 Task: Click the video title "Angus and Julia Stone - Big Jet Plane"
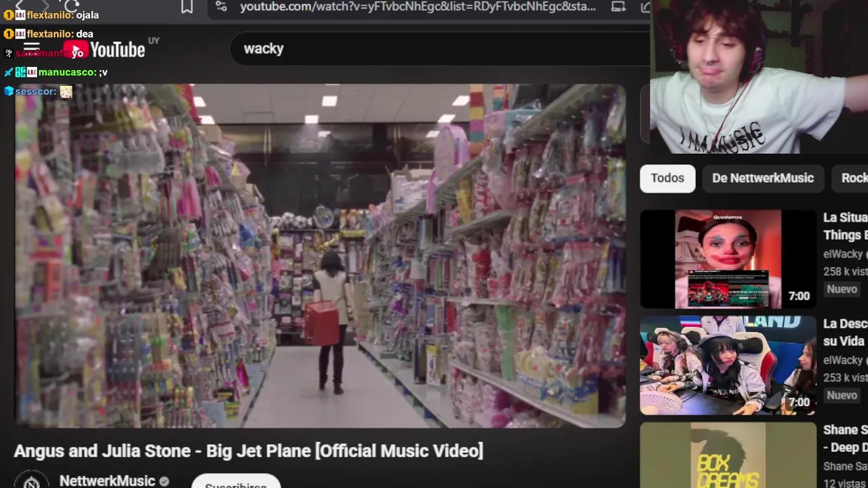click(248, 451)
